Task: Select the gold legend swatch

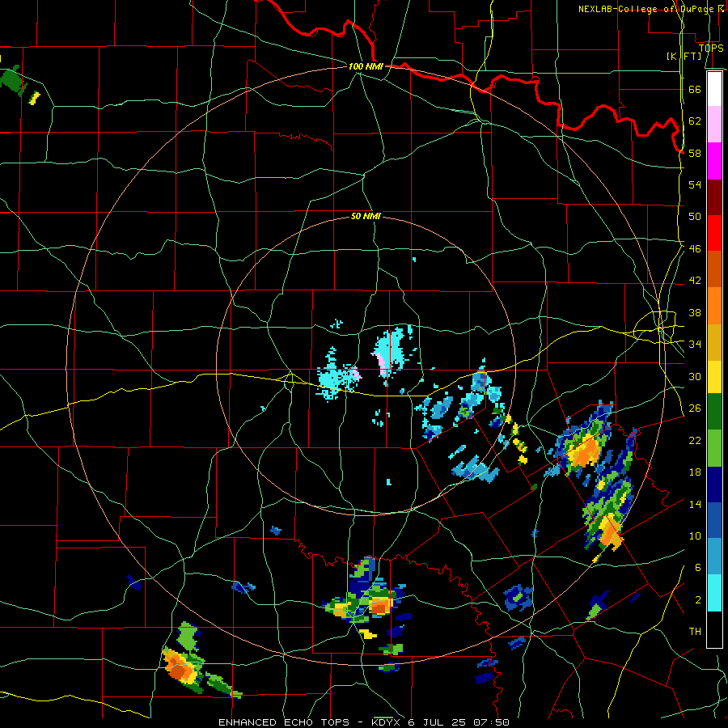Action: click(x=714, y=343)
